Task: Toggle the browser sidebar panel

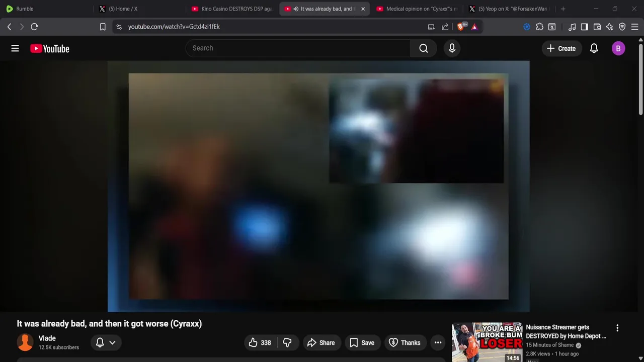Action: pyautogui.click(x=584, y=27)
